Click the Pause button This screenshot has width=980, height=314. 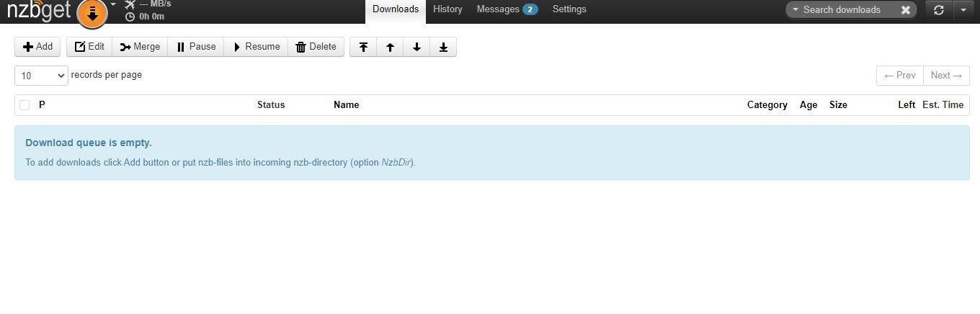pos(196,47)
